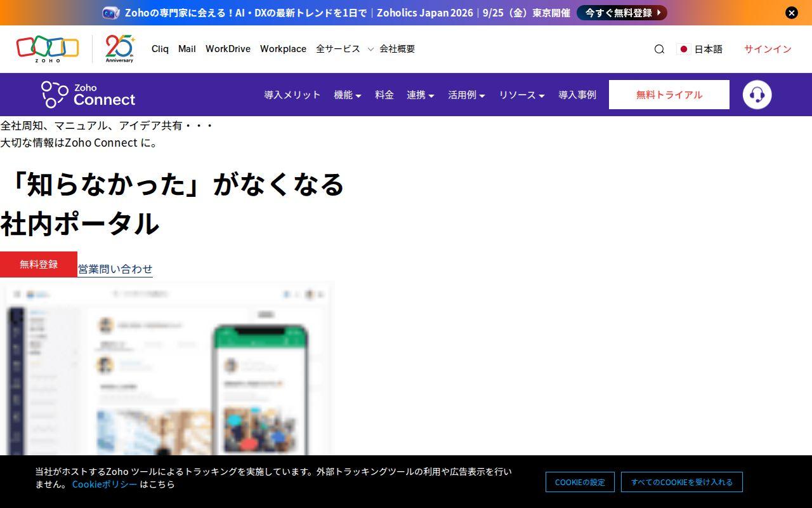Screen dimensions: 812x508
Task: Go to Workplace
Action: [x=283, y=49]
